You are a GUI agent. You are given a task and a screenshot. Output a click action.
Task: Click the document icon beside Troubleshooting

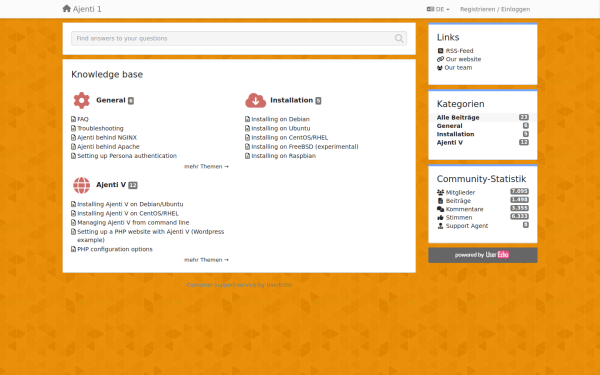coord(73,128)
